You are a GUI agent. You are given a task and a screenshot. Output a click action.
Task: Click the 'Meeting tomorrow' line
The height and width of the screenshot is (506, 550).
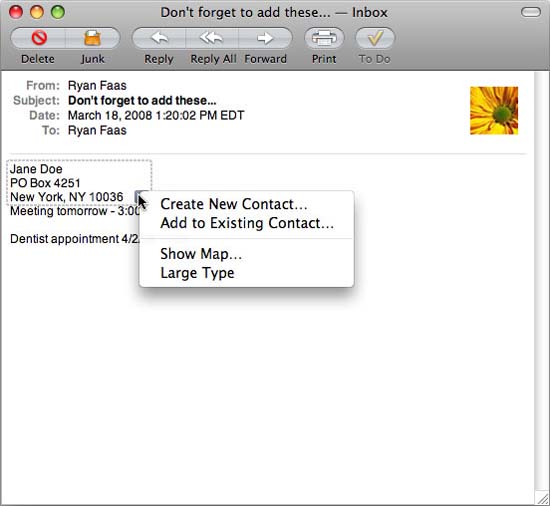tap(75, 211)
